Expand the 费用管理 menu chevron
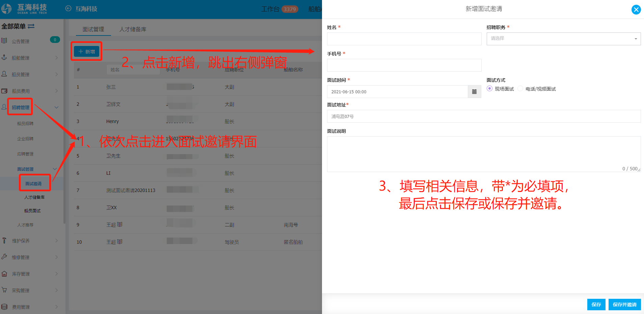 click(x=56, y=307)
